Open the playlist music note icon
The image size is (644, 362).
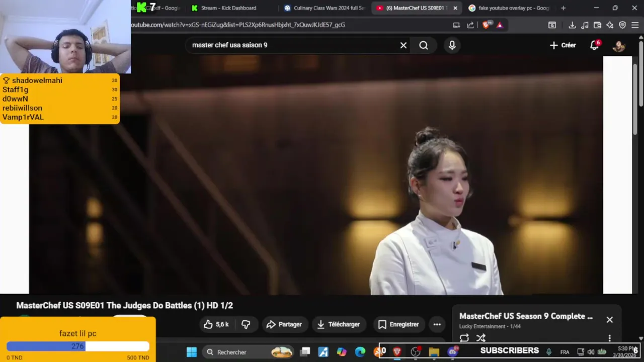(585, 25)
